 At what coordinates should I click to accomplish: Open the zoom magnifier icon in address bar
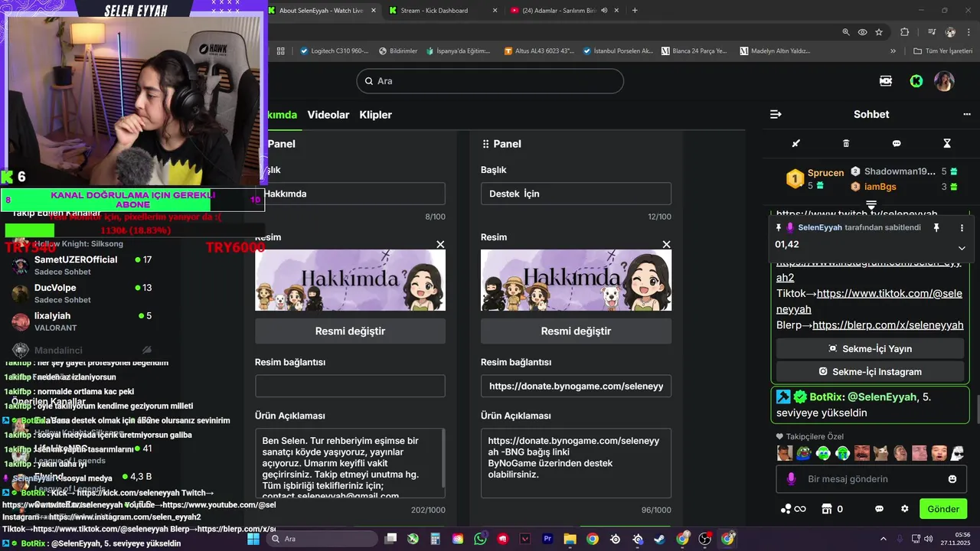(846, 32)
